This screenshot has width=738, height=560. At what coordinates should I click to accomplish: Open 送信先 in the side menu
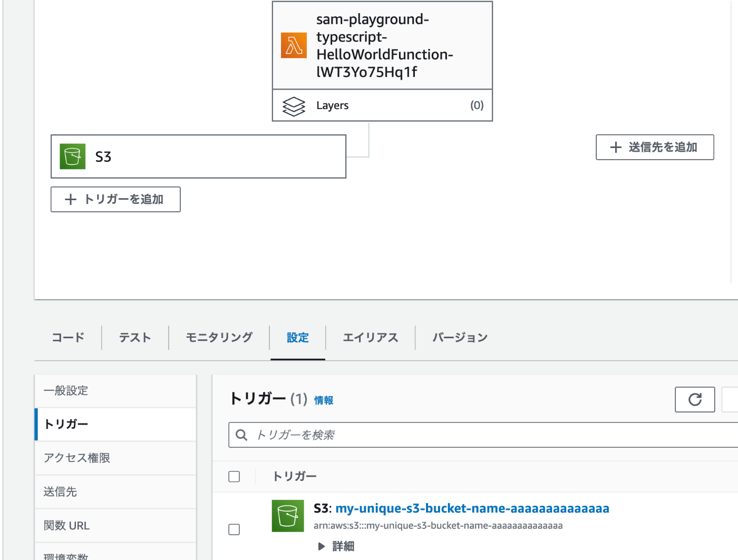click(115, 492)
